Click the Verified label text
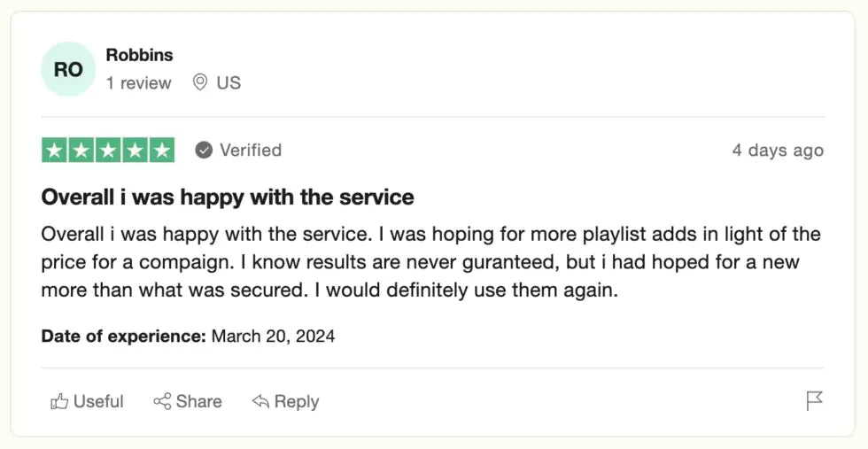This screenshot has height=449, width=868. (x=251, y=151)
